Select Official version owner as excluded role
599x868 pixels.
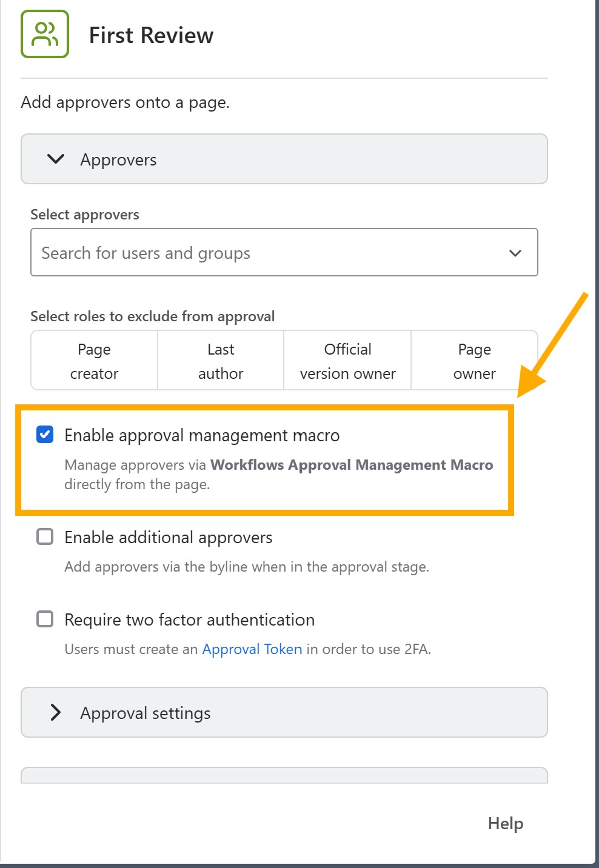tap(346, 360)
